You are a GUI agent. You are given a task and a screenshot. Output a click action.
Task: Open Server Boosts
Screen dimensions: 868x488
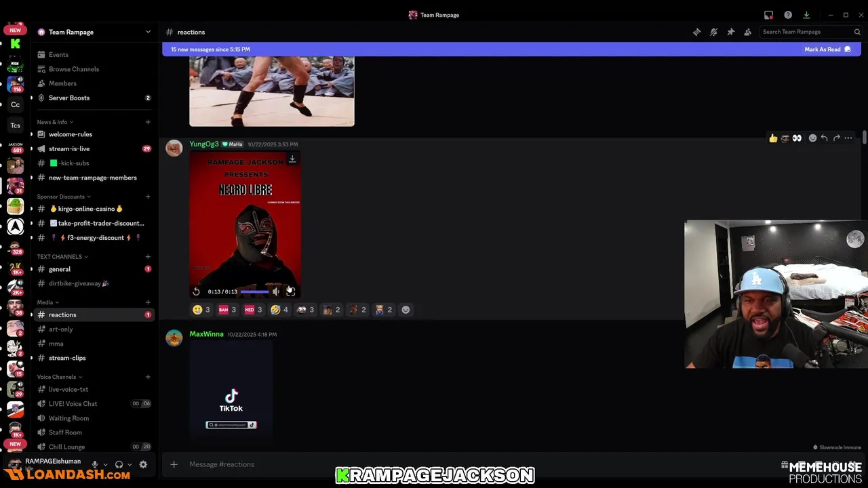(68, 98)
